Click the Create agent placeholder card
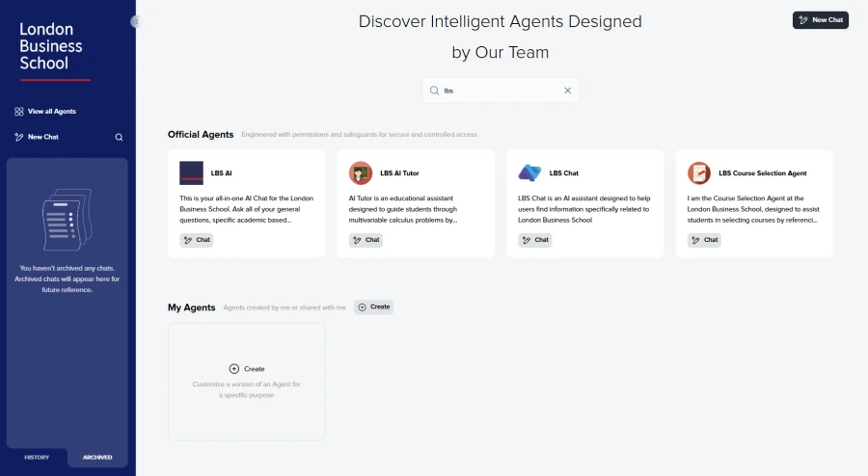The height and width of the screenshot is (476, 868). point(247,381)
